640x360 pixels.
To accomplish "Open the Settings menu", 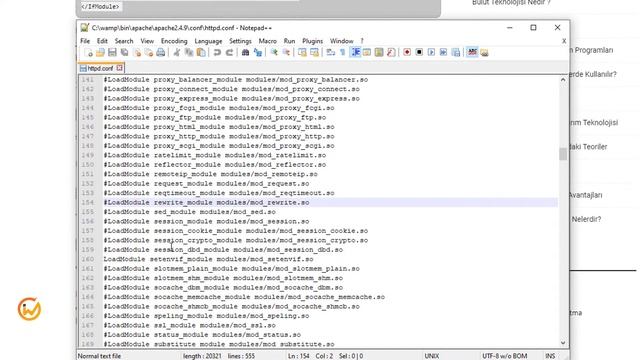I will pos(240,41).
